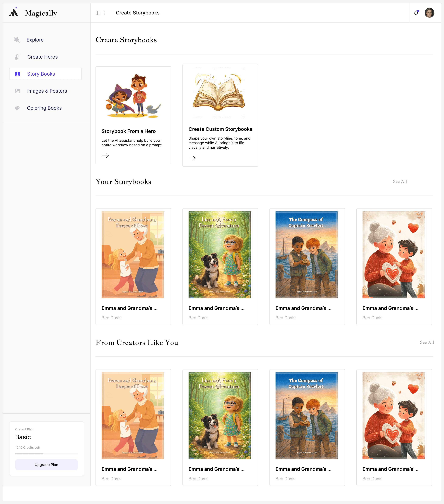Image resolution: width=444 pixels, height=504 pixels.
Task: Click the Explore star icon
Action: click(17, 40)
